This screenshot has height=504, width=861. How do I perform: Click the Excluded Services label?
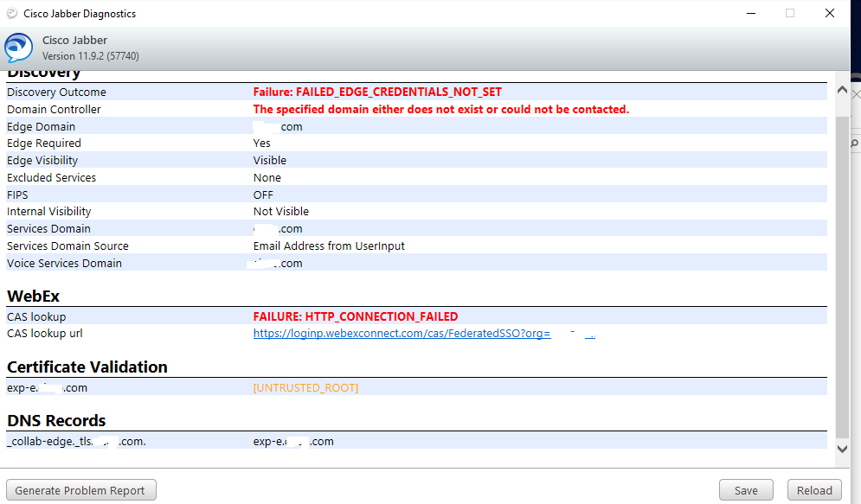[52, 178]
